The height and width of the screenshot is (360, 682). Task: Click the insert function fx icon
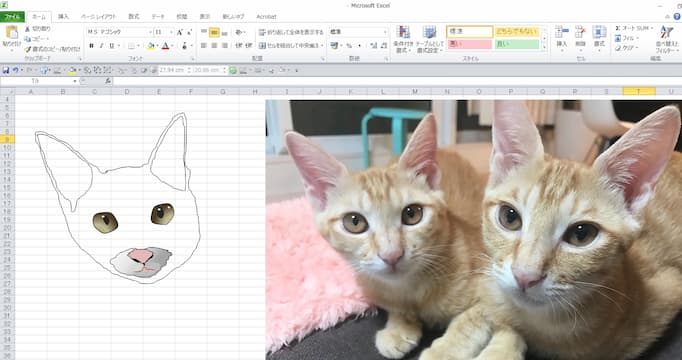[108, 81]
